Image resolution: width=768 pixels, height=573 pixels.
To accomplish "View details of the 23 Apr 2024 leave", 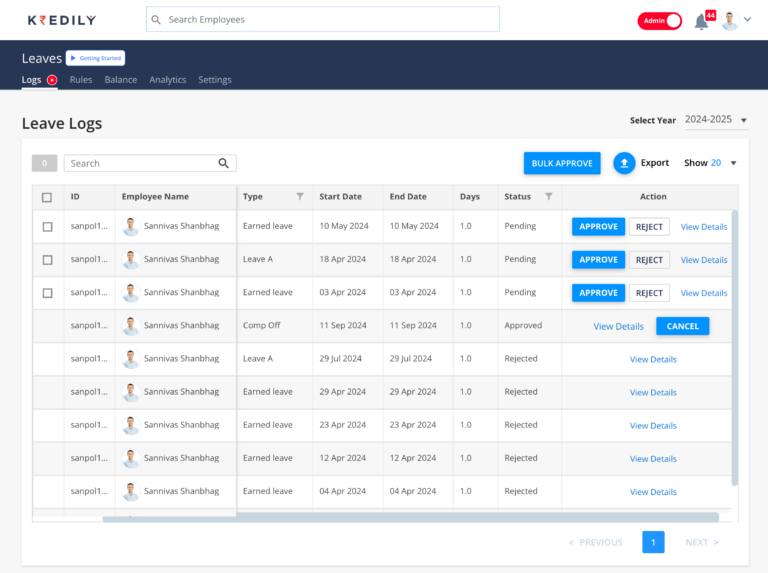I will tap(653, 426).
